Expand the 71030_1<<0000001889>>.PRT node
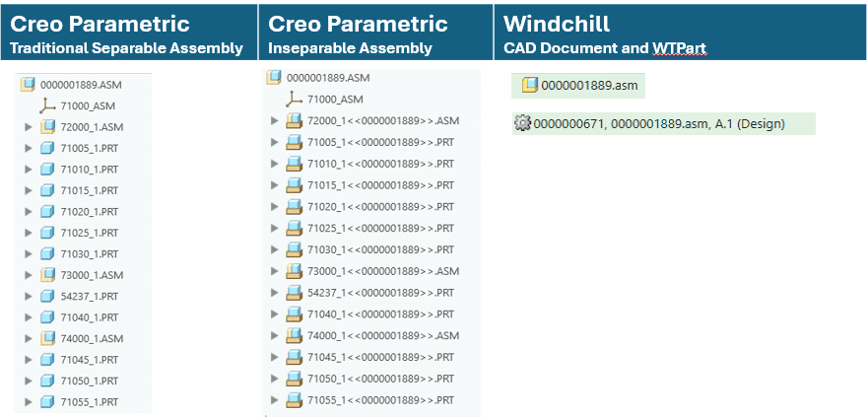This screenshot has width=868, height=417. click(275, 249)
